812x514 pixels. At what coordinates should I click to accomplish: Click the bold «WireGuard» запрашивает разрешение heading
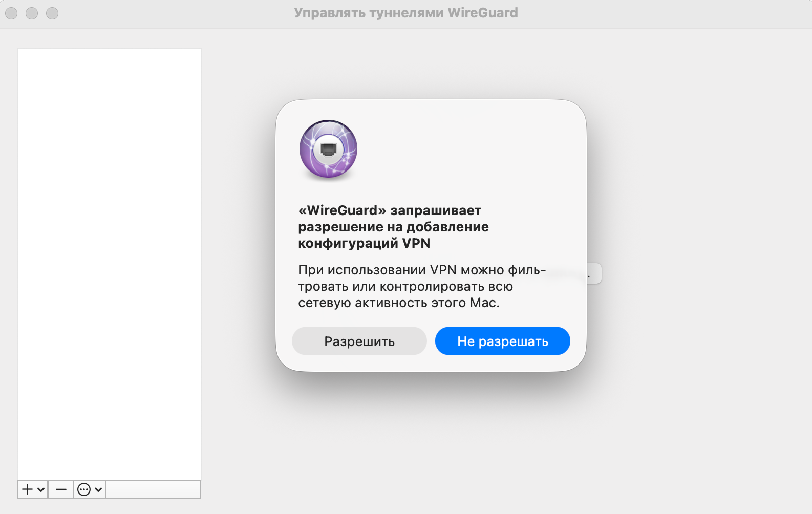point(393,227)
